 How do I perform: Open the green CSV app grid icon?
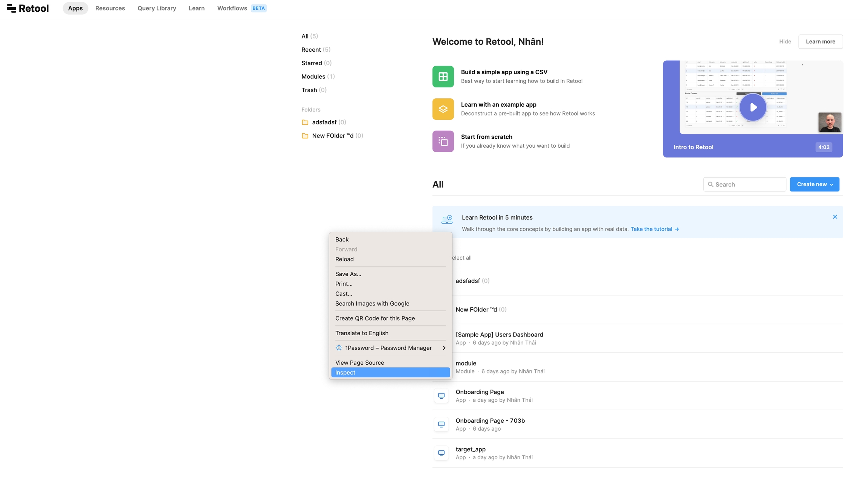[443, 76]
